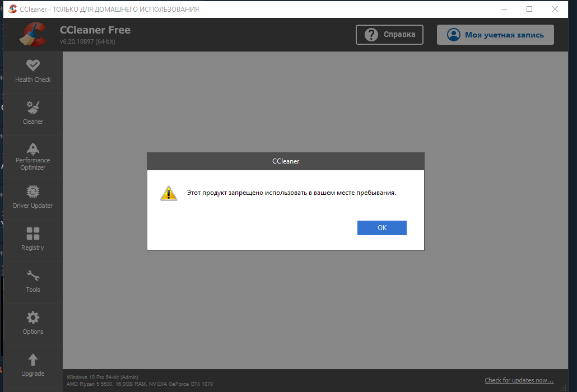Click the CCleaner logo in the header
The image size is (577, 392).
click(32, 35)
